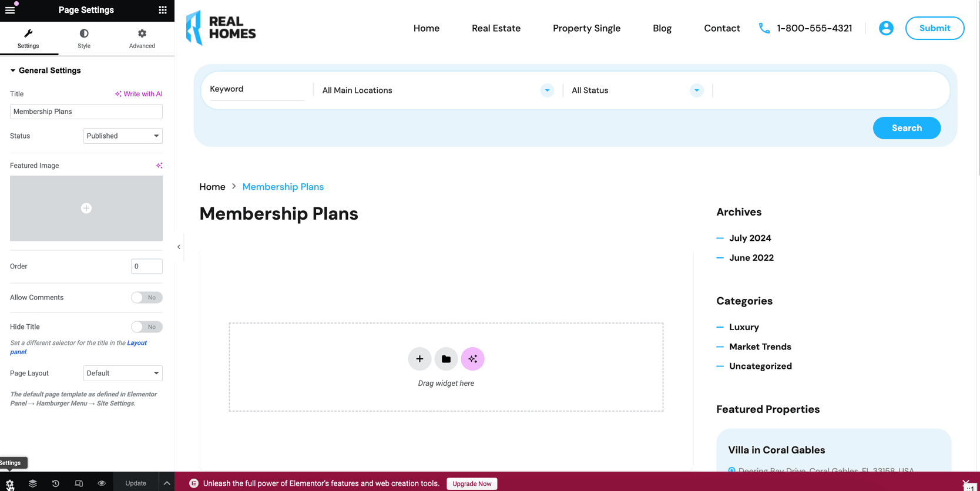Click phone number 1-800-555-4321
Screen dimensions: 980x491
[814, 28]
